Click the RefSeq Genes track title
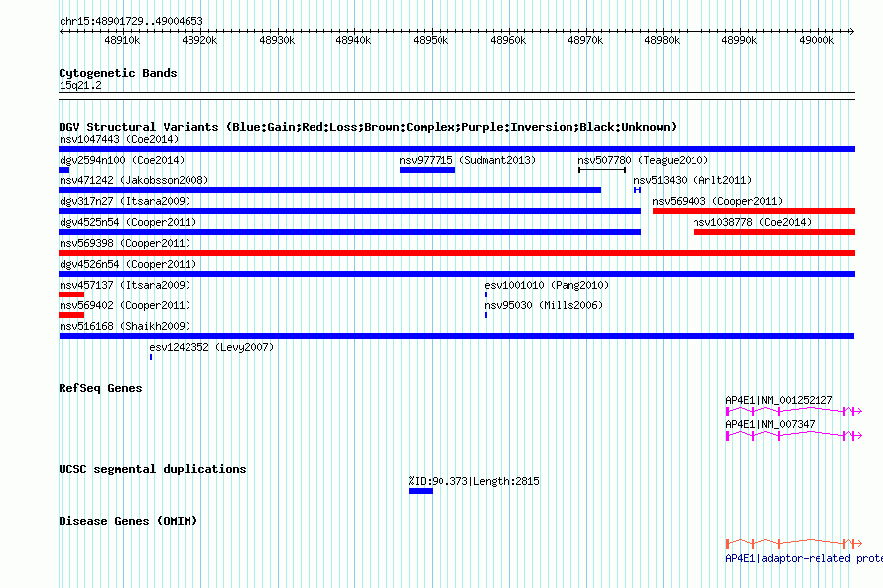This screenshot has width=883, height=588. click(x=100, y=388)
